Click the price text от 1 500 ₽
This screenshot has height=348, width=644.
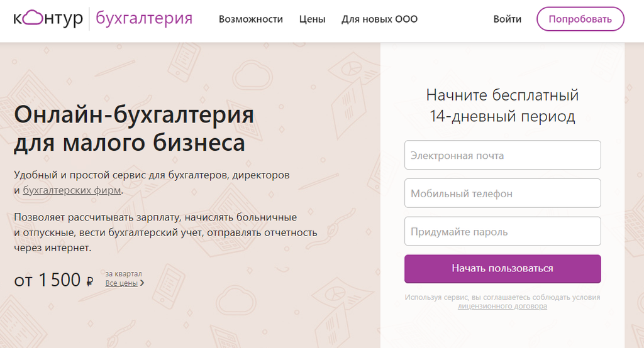54,280
